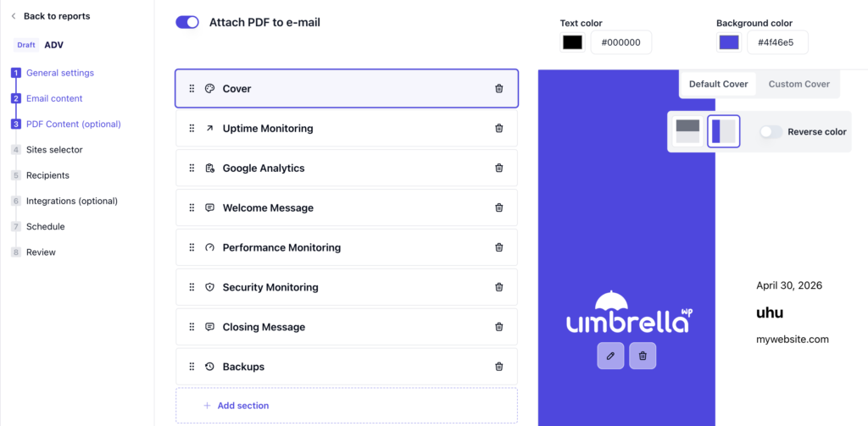Delete the Cover section with its trash icon

[498, 89]
